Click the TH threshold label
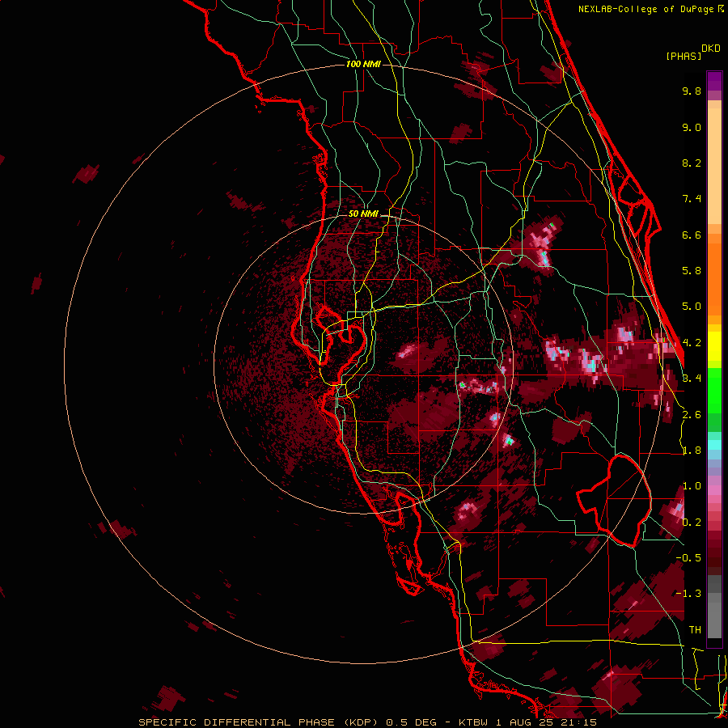The height and width of the screenshot is (728, 728). tap(695, 630)
